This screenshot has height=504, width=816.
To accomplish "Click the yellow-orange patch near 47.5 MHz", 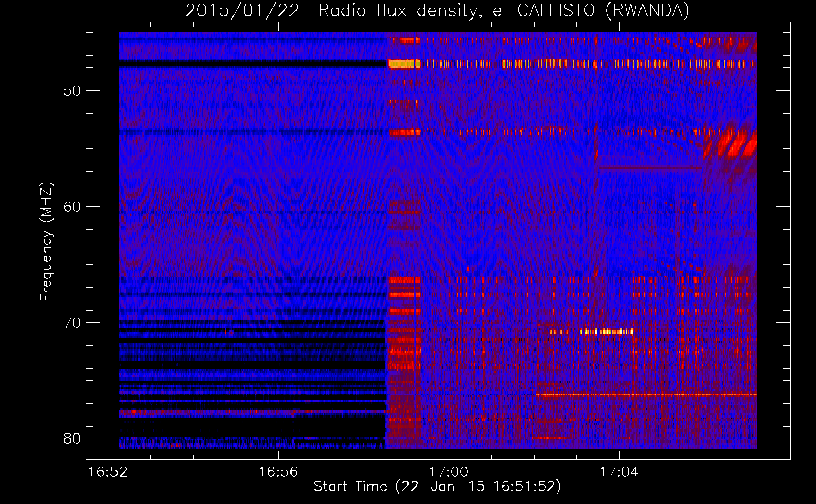I will tap(404, 64).
